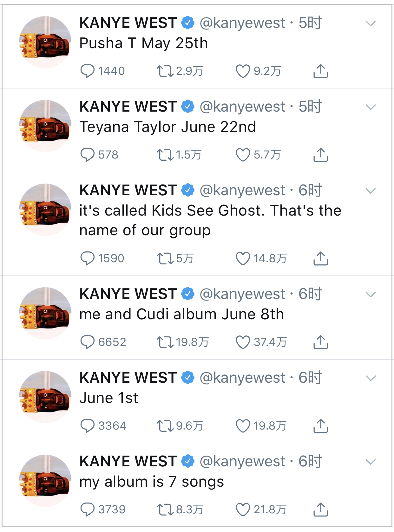Share the "my album is 7 songs" tweet
The height and width of the screenshot is (532, 394).
point(320,509)
